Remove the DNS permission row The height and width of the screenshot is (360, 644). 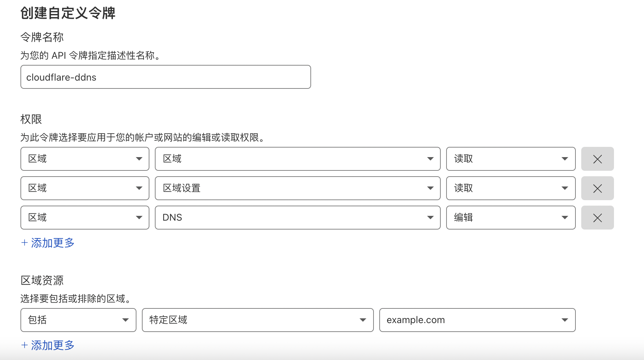pyautogui.click(x=597, y=218)
